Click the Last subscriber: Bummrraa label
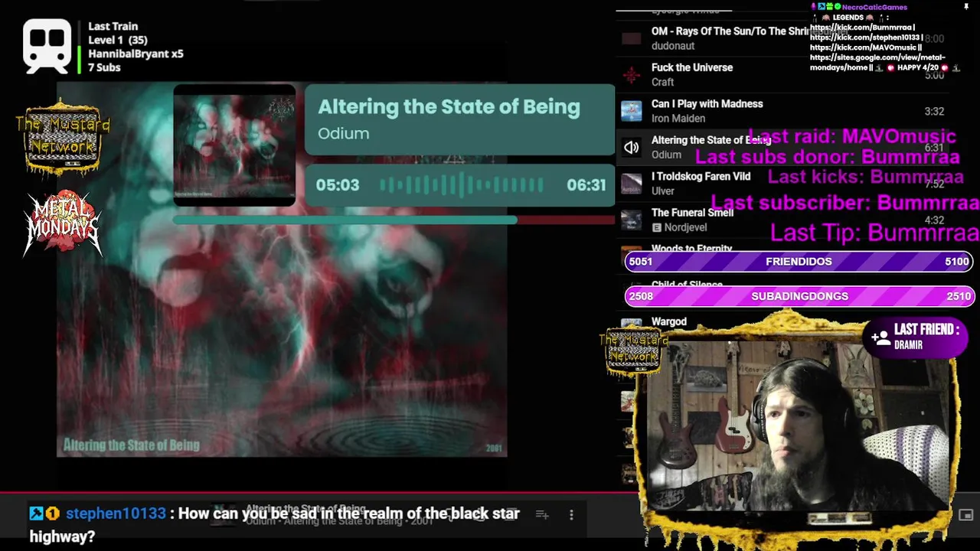The image size is (980, 551). pyautogui.click(x=845, y=203)
